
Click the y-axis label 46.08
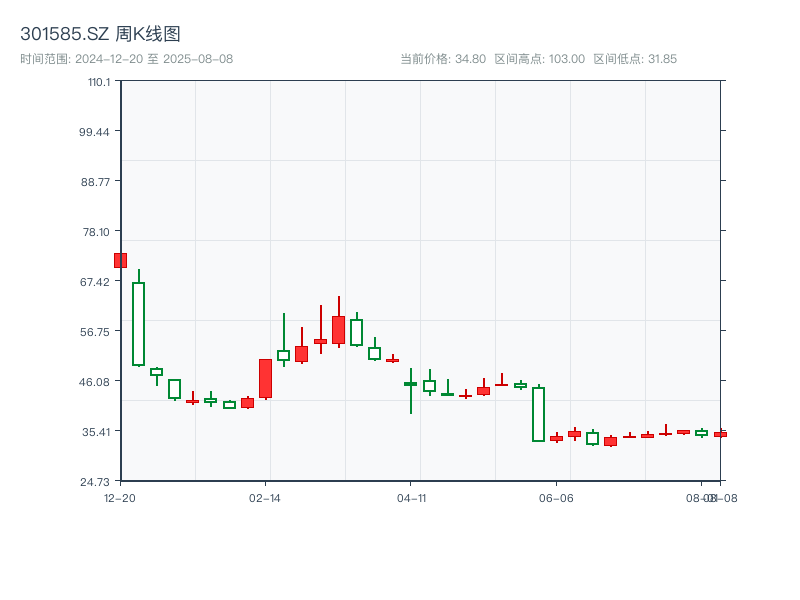95,382
